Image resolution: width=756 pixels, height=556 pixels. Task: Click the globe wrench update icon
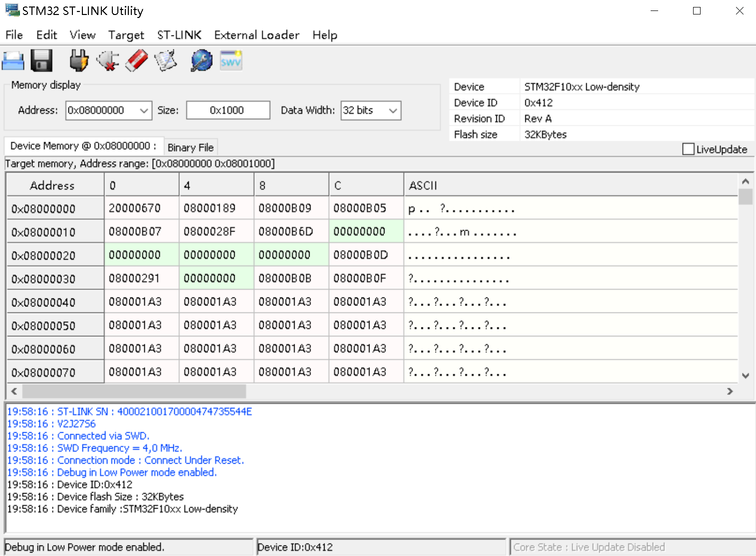pyautogui.click(x=202, y=61)
